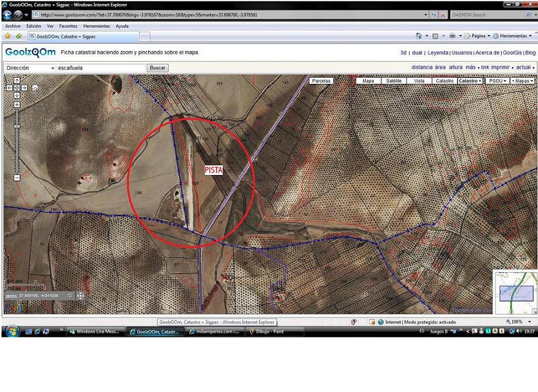The width and height of the screenshot is (538, 392).
Task: Toggle the Parcelas overlay button
Action: (321, 81)
